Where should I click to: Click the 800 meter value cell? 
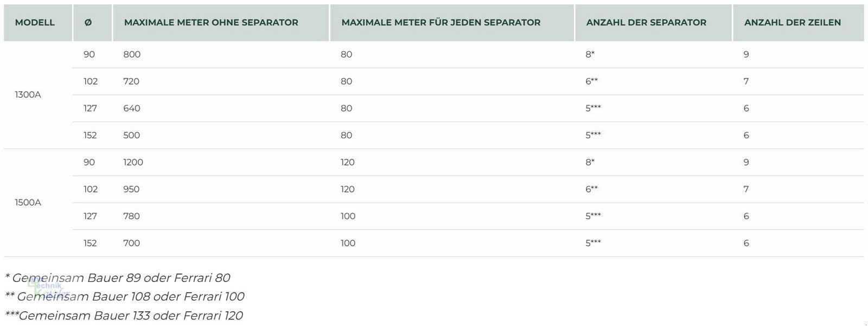132,55
